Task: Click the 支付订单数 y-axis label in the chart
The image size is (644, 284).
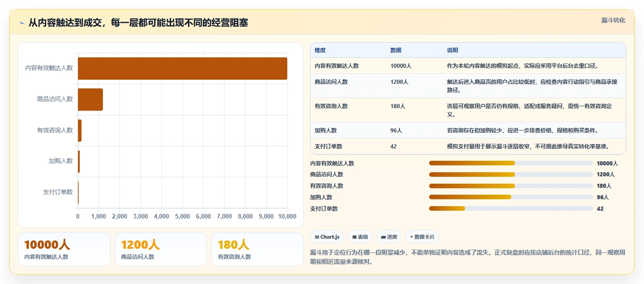Action: [x=58, y=192]
